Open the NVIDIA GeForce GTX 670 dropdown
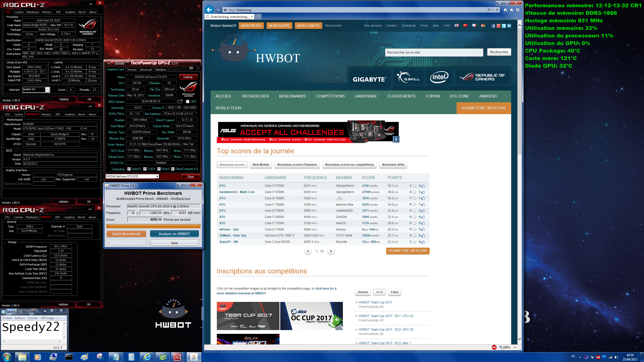Screen dimensions: 644x362 pyautogui.click(x=157, y=176)
